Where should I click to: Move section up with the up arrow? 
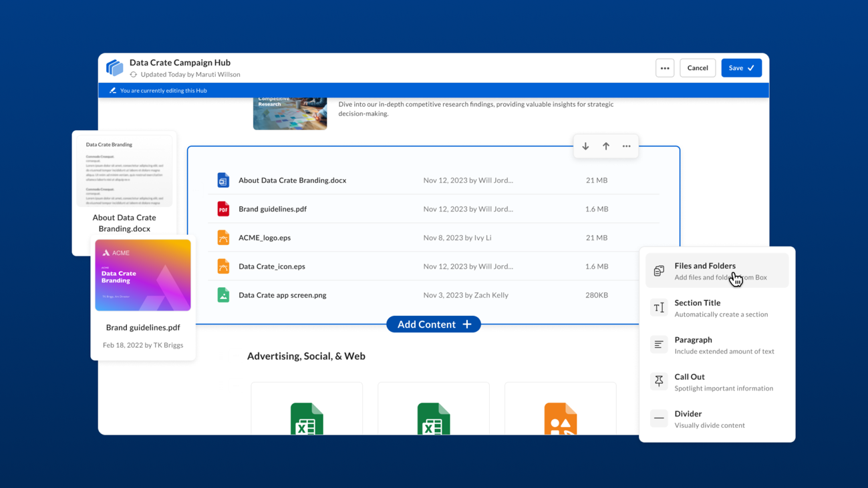point(606,146)
